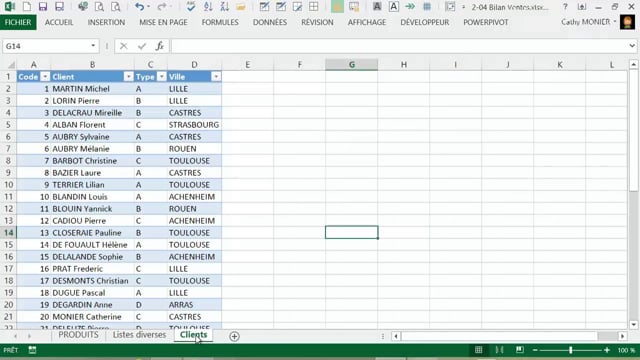Click the vertical scrollbar thumb
Image resolution: width=640 pixels, height=360 pixels.
(x=633, y=130)
